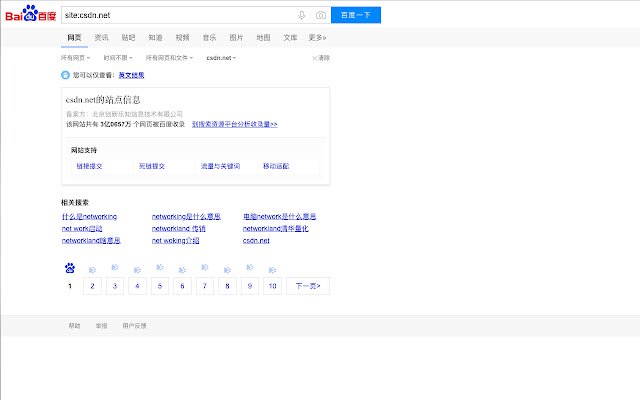The height and width of the screenshot is (400, 640).
Task: Click the Baidu logo
Action: [31, 13]
